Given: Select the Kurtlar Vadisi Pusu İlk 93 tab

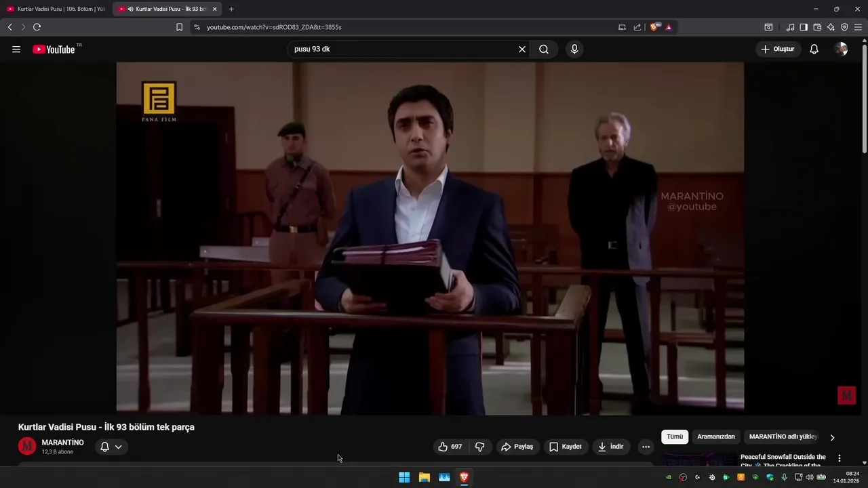Looking at the screenshot, I should pyautogui.click(x=166, y=9).
